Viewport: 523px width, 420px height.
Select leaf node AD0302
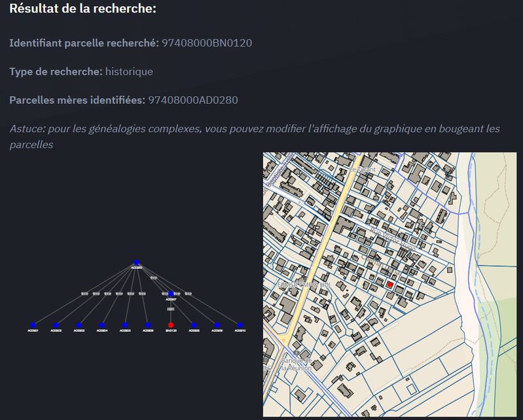pos(56,325)
